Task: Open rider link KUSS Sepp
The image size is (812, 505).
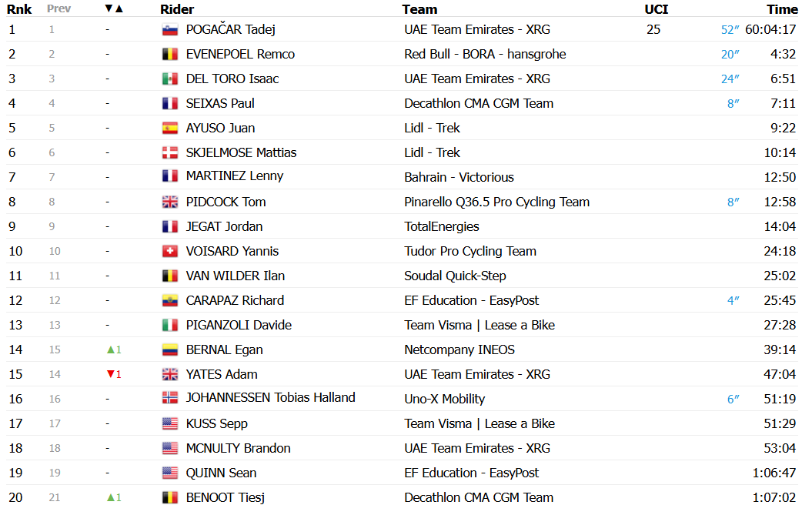Action: 216,423
